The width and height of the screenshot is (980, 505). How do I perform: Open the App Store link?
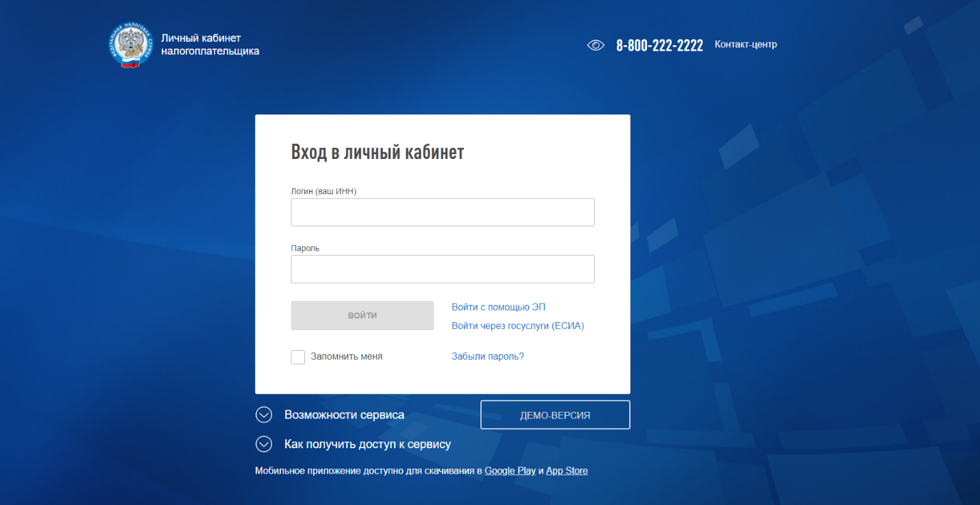point(567,471)
